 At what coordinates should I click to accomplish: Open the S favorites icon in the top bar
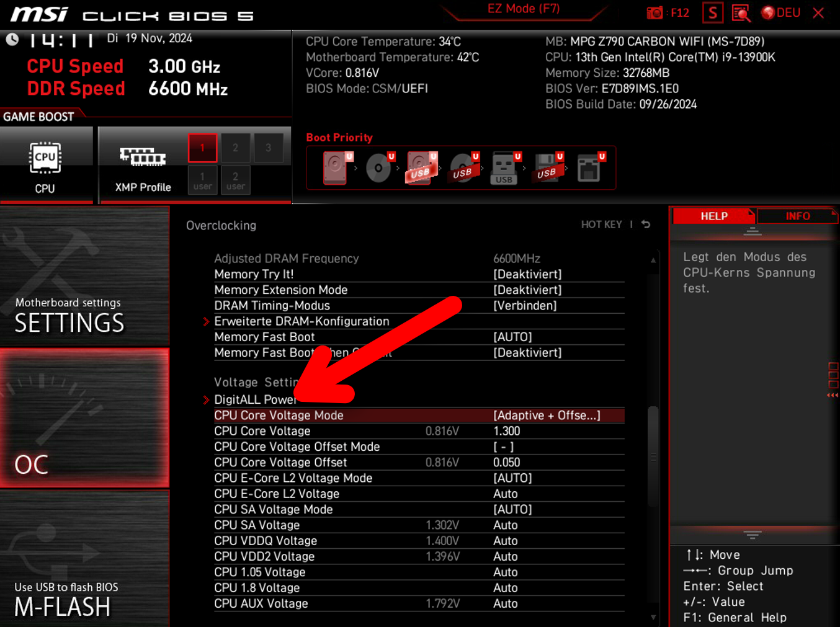(712, 12)
